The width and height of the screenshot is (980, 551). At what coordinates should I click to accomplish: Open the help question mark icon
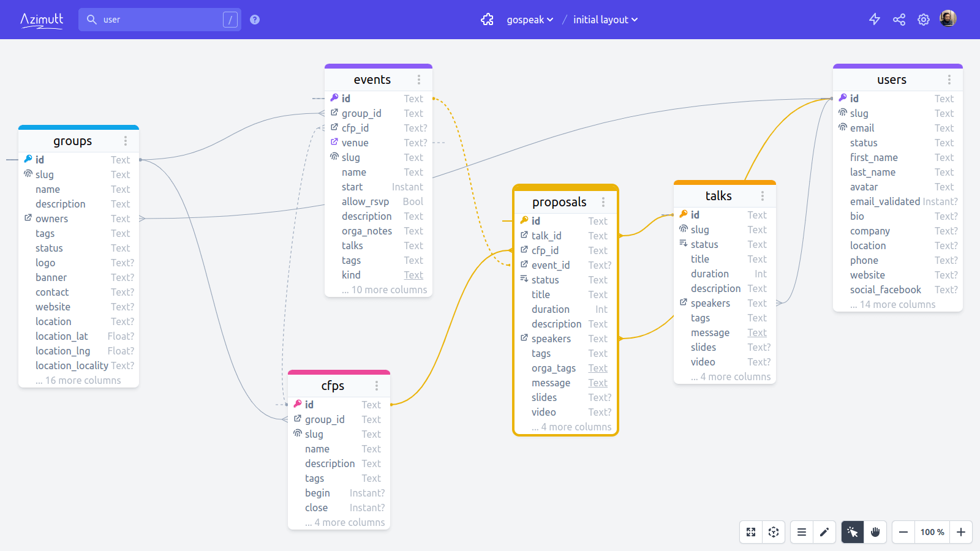point(254,19)
